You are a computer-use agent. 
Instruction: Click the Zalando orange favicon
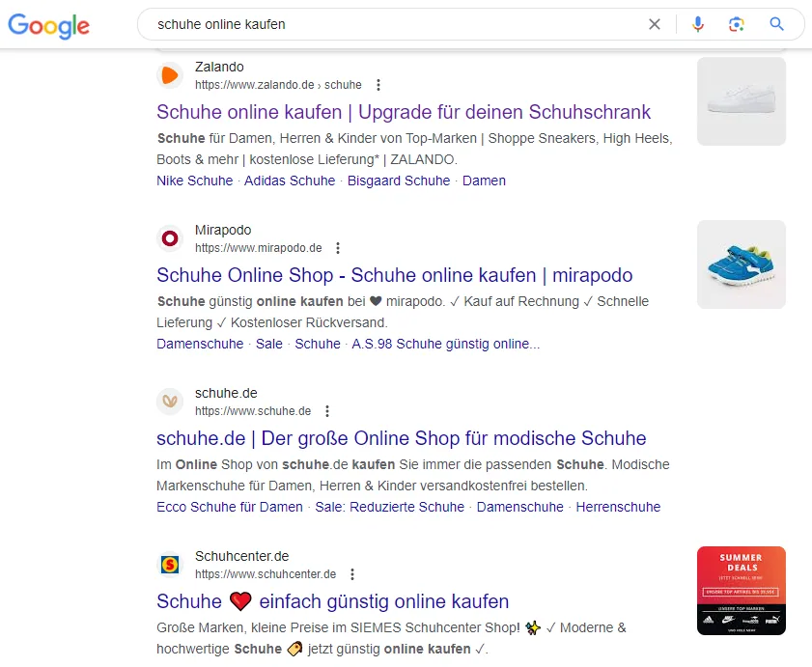click(x=170, y=75)
